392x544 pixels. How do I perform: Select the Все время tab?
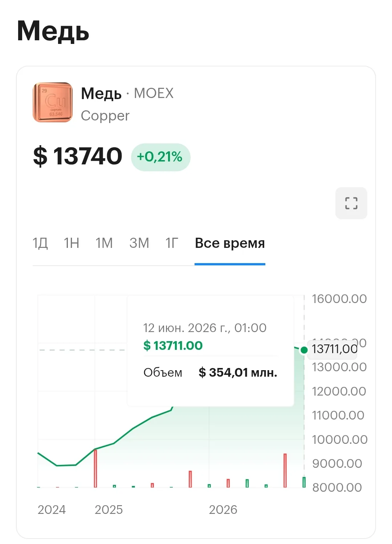[230, 243]
